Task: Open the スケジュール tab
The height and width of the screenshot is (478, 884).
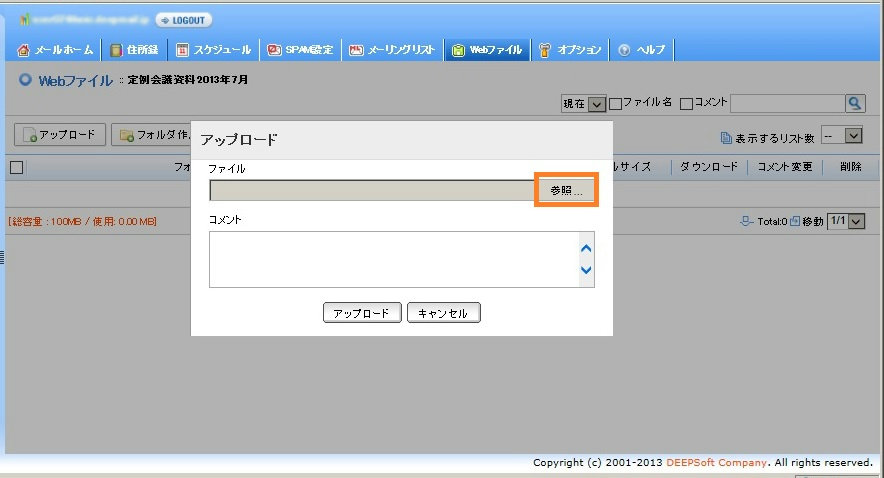Action: click(214, 50)
